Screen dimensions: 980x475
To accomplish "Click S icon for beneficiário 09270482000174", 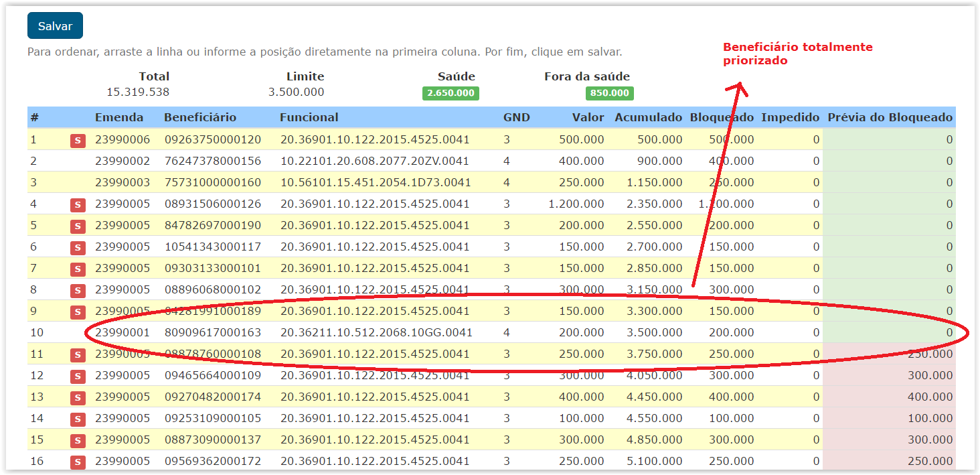I will tap(78, 397).
